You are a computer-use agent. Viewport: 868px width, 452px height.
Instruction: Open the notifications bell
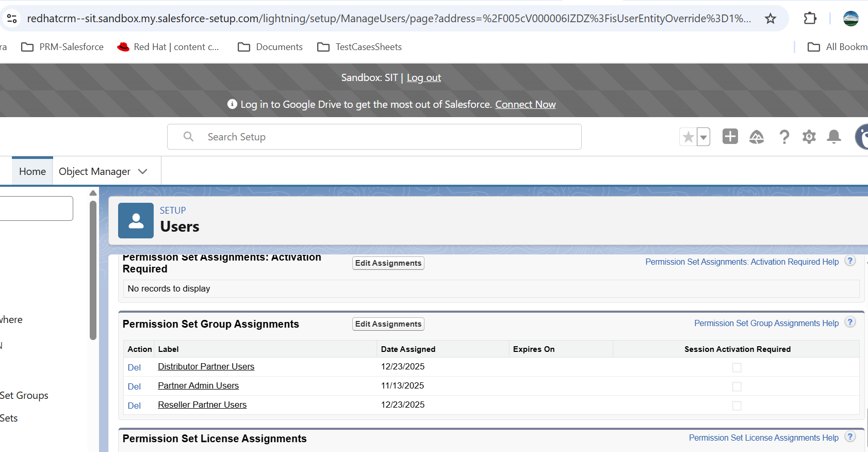[834, 137]
